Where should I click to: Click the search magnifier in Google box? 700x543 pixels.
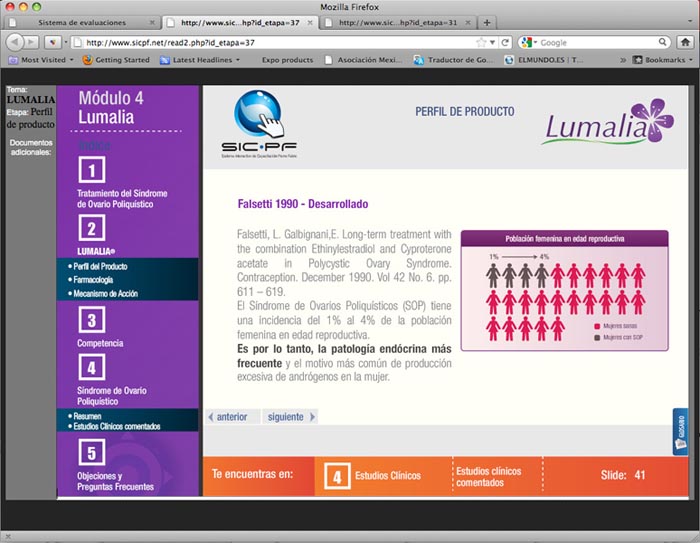[x=662, y=42]
